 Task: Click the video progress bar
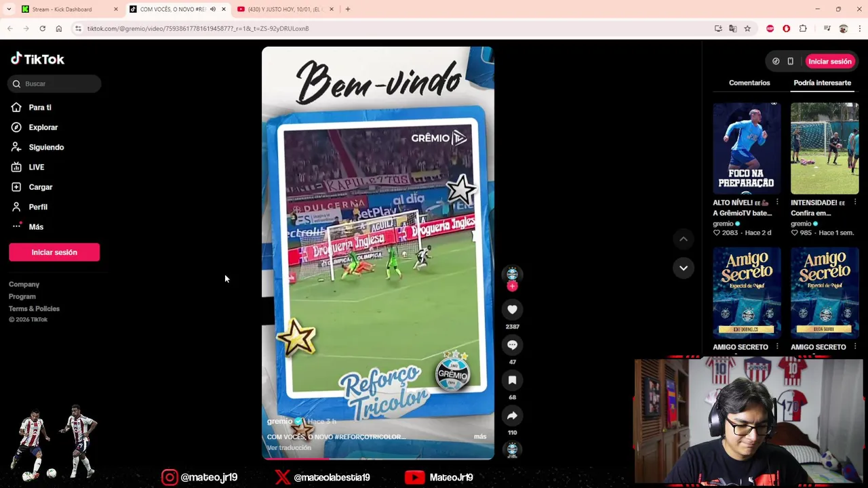[x=378, y=459]
